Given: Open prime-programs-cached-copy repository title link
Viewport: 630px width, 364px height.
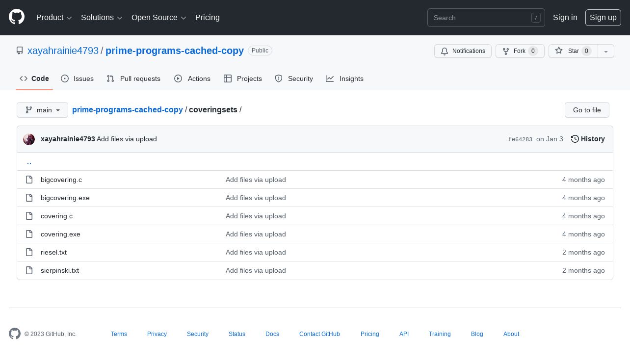Looking at the screenshot, I should pos(175,51).
